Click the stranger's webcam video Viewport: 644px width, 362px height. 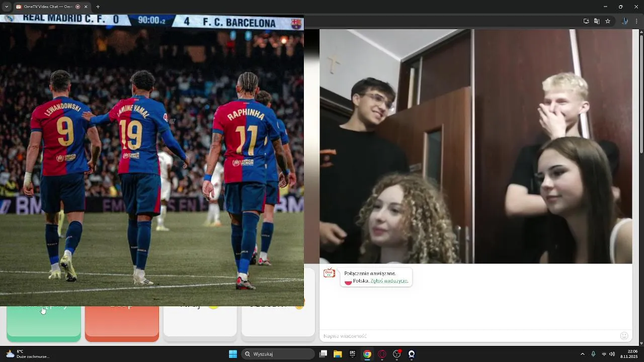click(x=475, y=146)
